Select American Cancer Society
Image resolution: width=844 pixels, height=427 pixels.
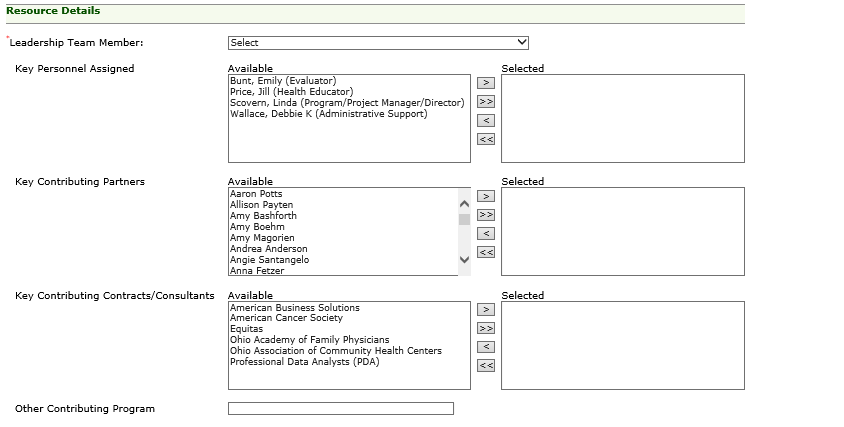pyautogui.click(x=286, y=318)
